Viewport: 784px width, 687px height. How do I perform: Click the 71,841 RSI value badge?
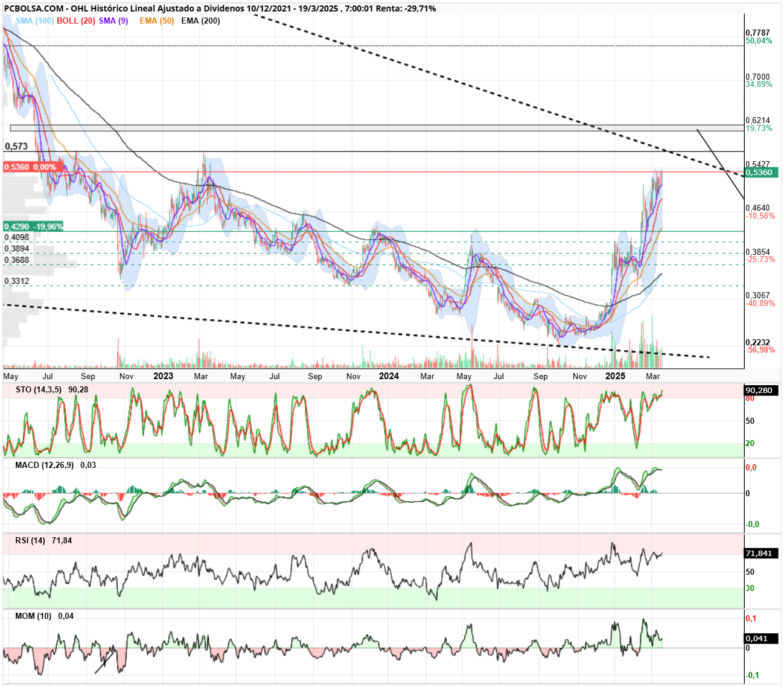coord(759,554)
